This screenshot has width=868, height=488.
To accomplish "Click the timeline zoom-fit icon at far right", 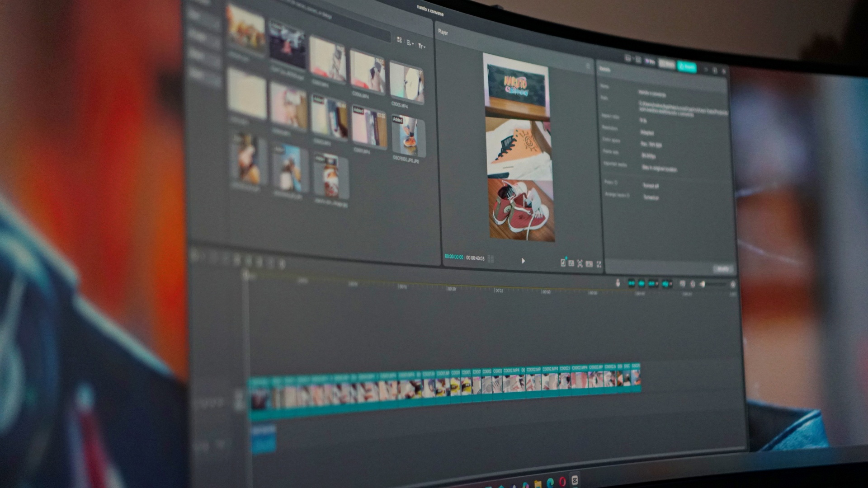I will coord(733,285).
